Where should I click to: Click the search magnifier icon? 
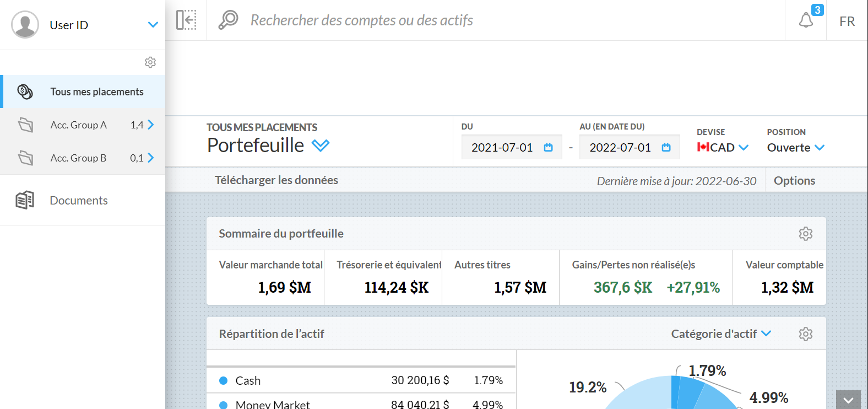228,20
